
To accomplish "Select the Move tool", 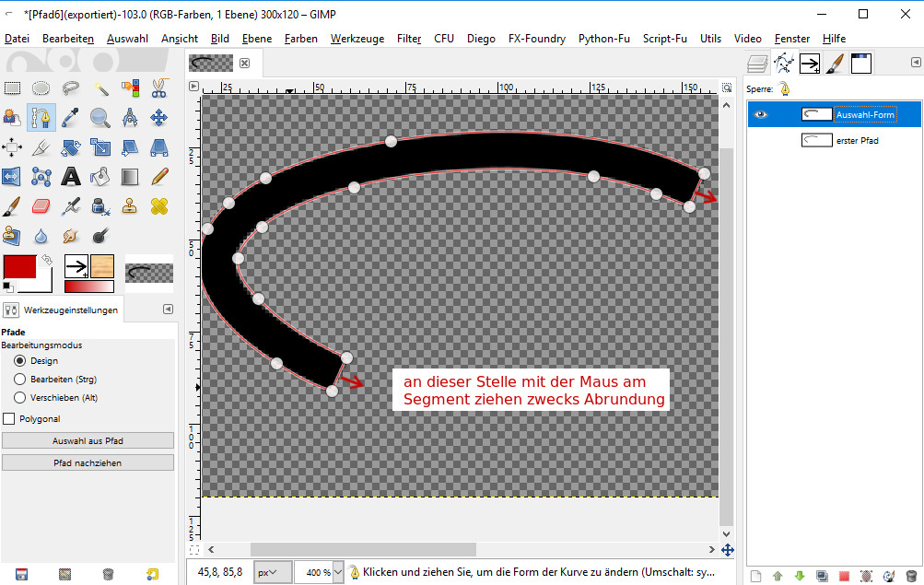I will [x=159, y=118].
